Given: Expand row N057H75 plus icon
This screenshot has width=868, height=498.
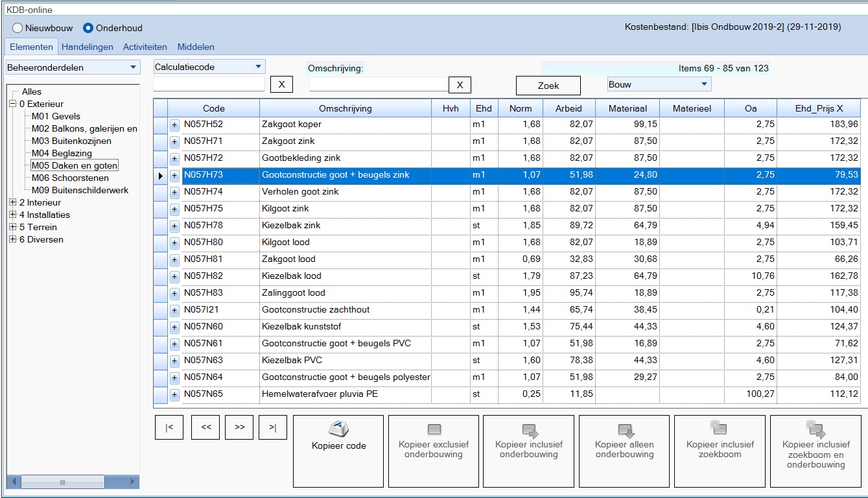Looking at the screenshot, I should click(174, 209).
